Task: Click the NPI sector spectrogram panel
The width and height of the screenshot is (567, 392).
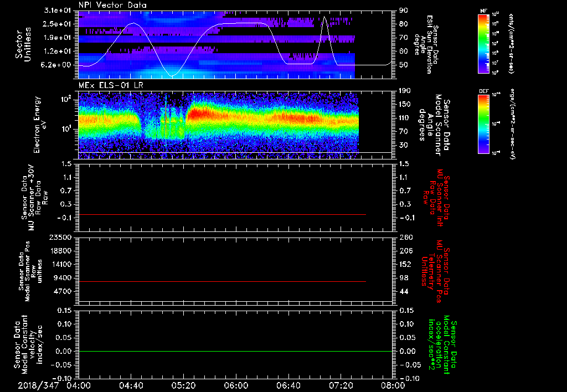Action: click(x=235, y=44)
